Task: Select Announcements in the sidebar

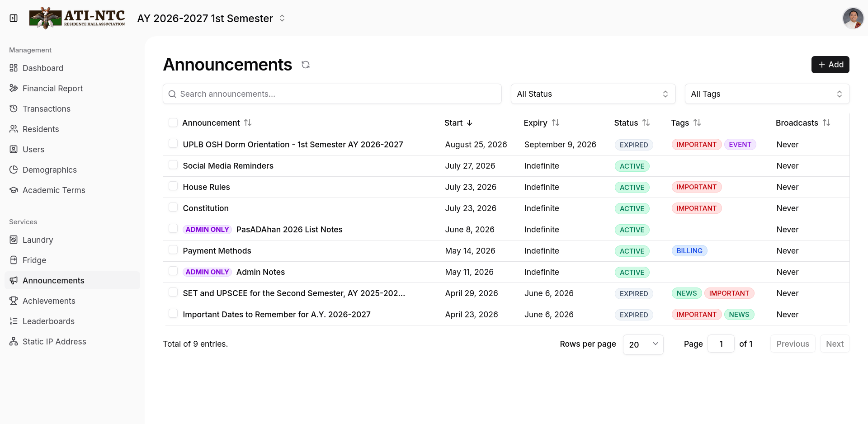Action: point(72,280)
